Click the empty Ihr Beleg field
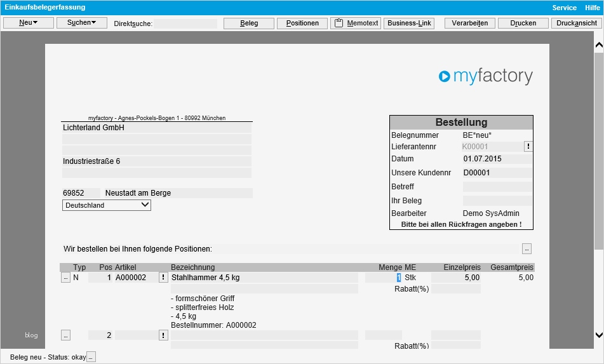Viewport: 604px width, 364px height. 497,201
